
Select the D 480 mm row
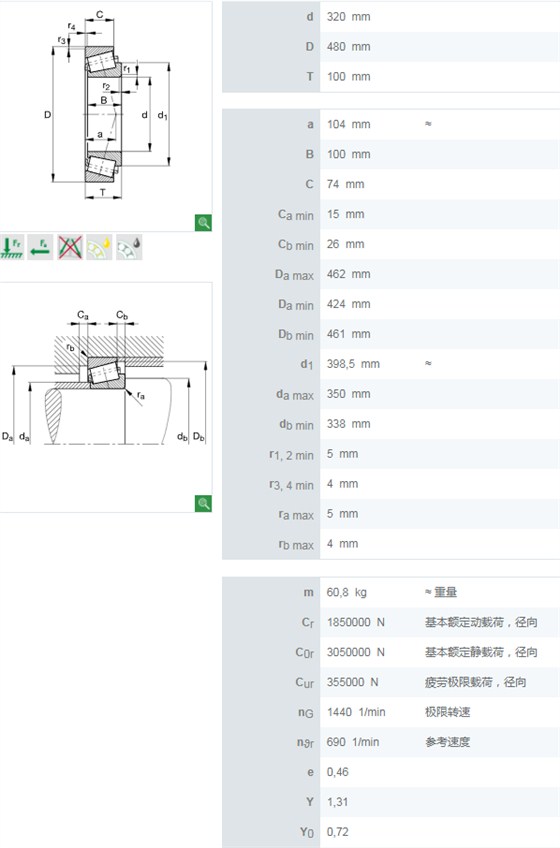tap(391, 47)
